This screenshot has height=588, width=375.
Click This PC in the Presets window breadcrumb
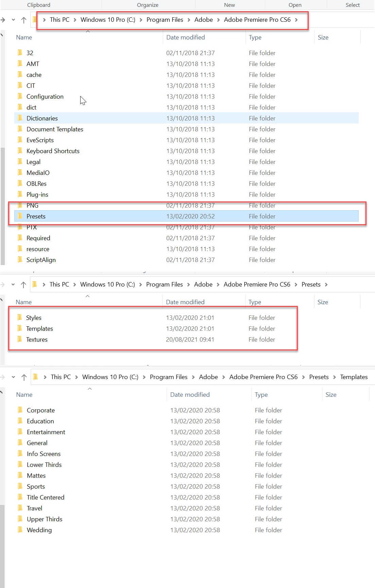coord(59,284)
